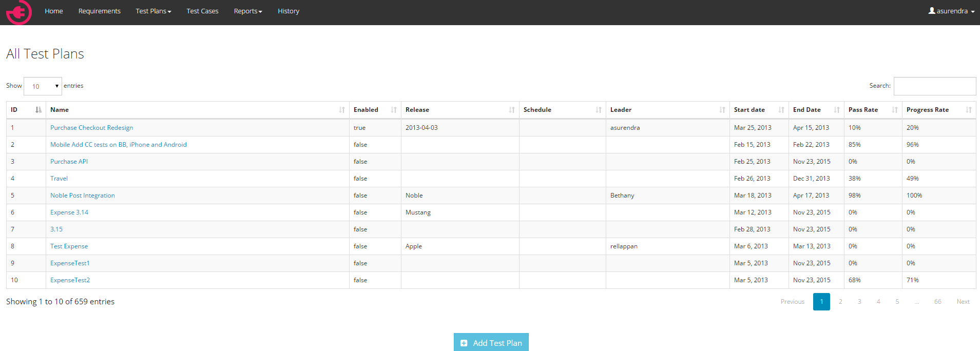Screen dimensions: 980x351
Task: Open the ExpenseTest2 plan link
Action: click(x=70, y=280)
